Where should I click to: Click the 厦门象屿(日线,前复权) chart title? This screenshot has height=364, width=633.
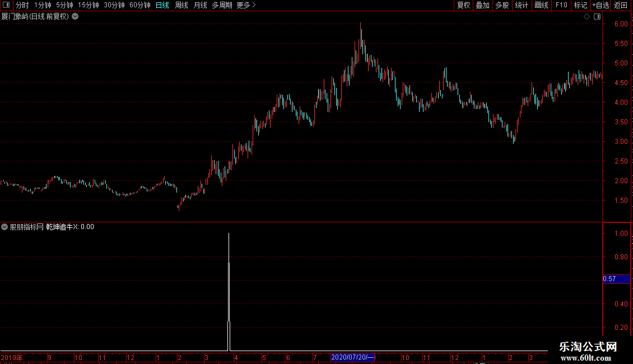[35, 17]
